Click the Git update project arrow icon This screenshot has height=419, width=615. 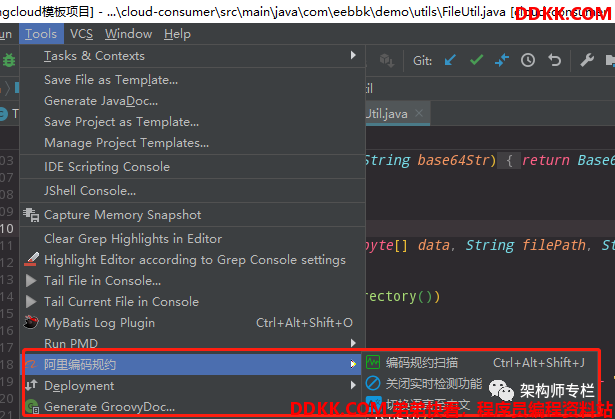[450, 60]
